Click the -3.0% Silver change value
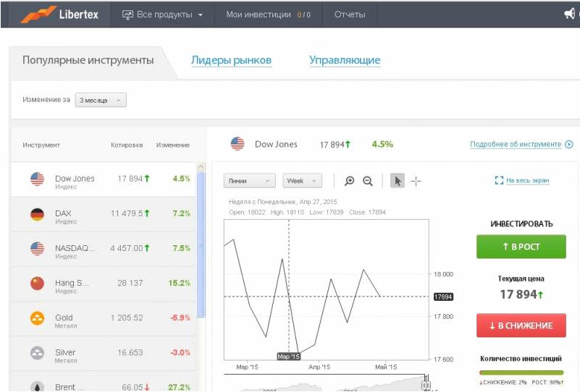 coord(180,352)
